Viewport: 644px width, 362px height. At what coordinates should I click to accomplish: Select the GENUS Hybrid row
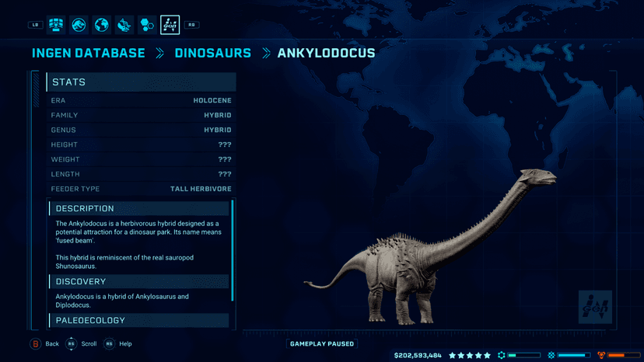coord(142,130)
